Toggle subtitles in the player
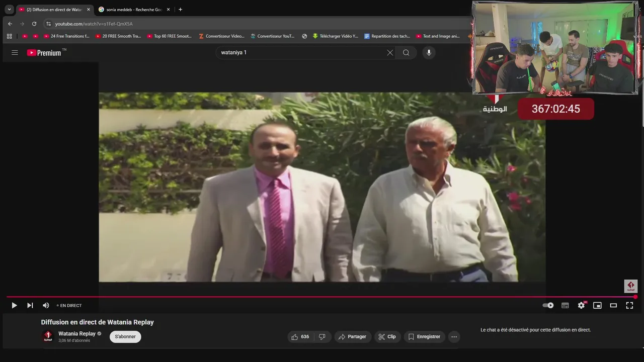This screenshot has width=644, height=362. click(565, 305)
